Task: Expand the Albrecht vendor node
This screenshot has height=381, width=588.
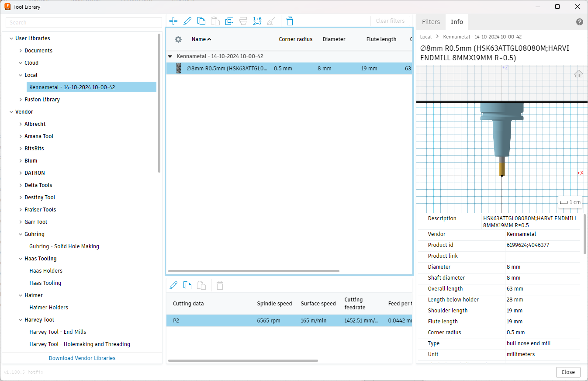Action: (21, 124)
